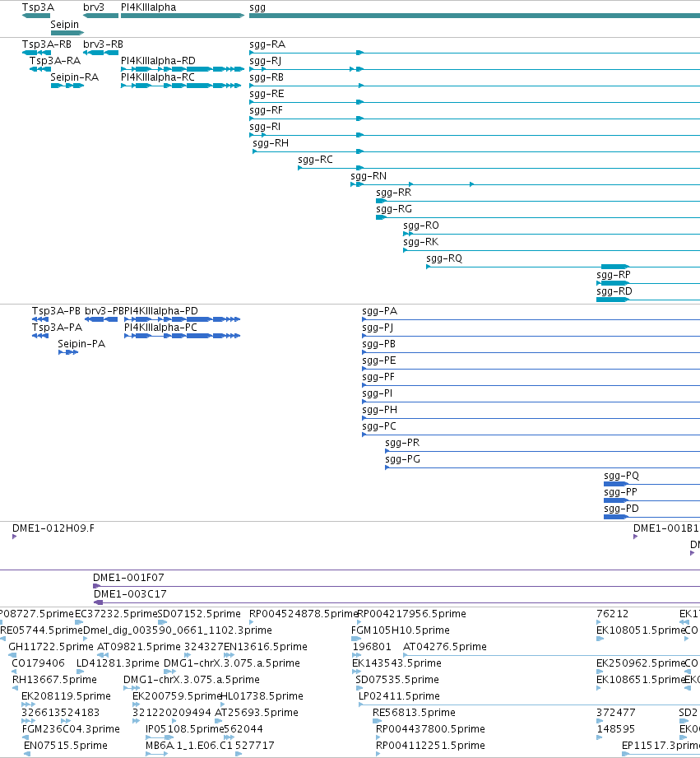Image resolution: width=700 pixels, height=758 pixels.
Task: Open transcript sgg-RK
Action: coord(421,242)
